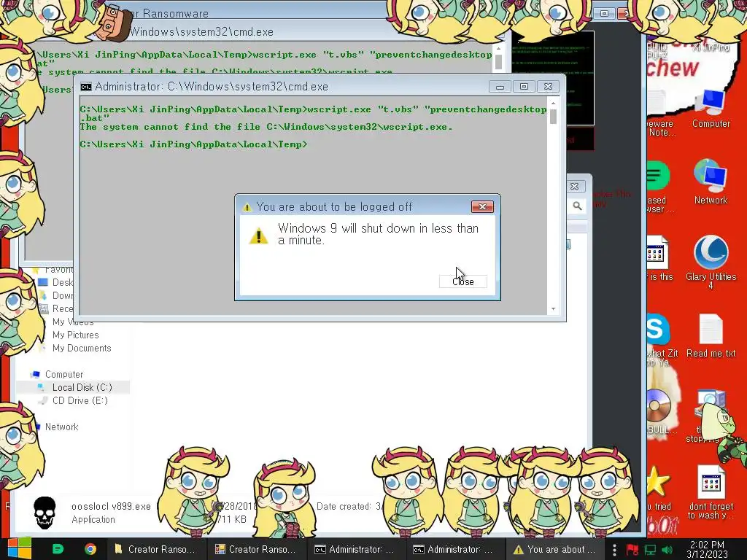
Task: Click the skull icon of oosslocl v899.exe
Action: pyautogui.click(x=44, y=513)
